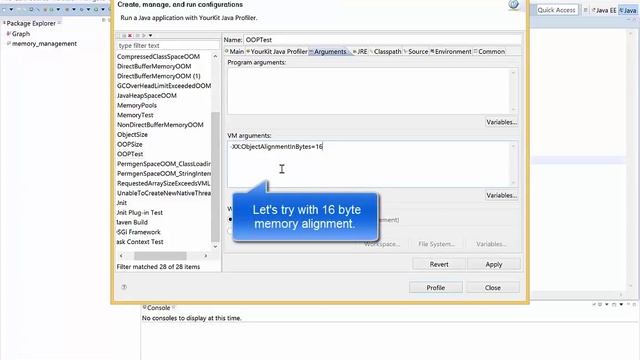Click inside the Program arguments text area
This screenshot has width=640, height=360.
[369, 91]
